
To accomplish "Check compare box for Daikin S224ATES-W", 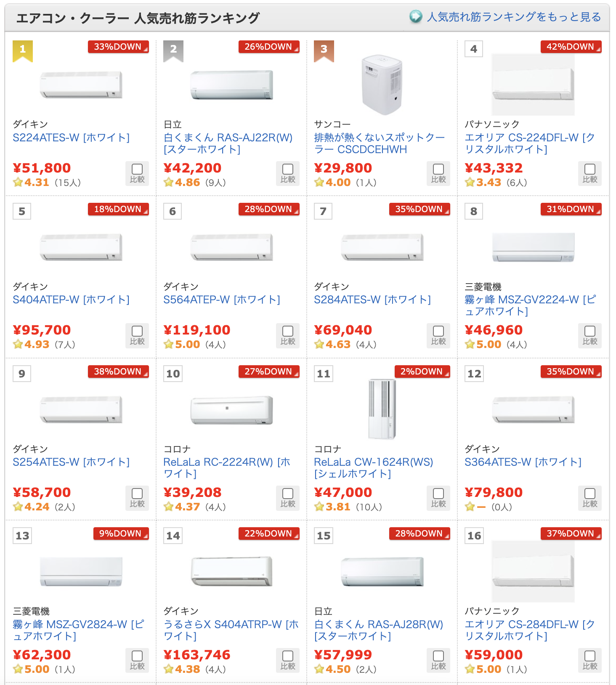I will [x=137, y=169].
